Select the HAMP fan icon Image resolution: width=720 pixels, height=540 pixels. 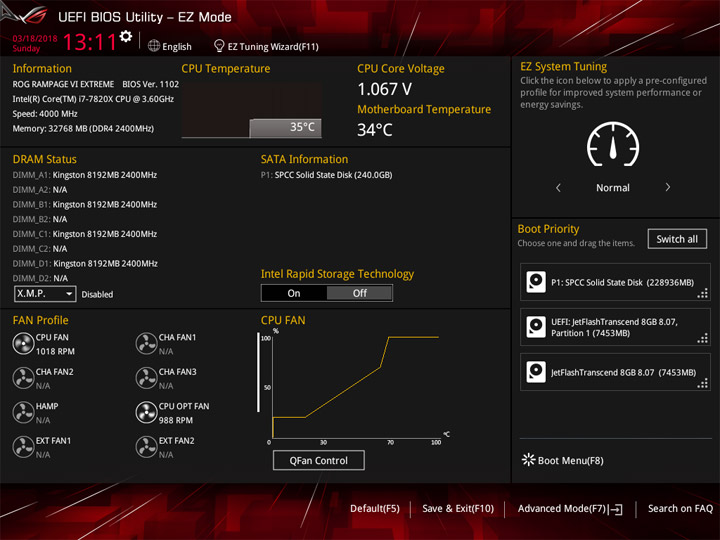pos(23,412)
